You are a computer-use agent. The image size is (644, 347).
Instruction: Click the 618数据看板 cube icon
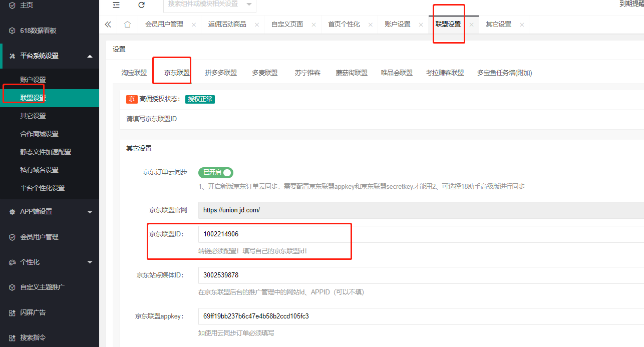click(x=13, y=31)
